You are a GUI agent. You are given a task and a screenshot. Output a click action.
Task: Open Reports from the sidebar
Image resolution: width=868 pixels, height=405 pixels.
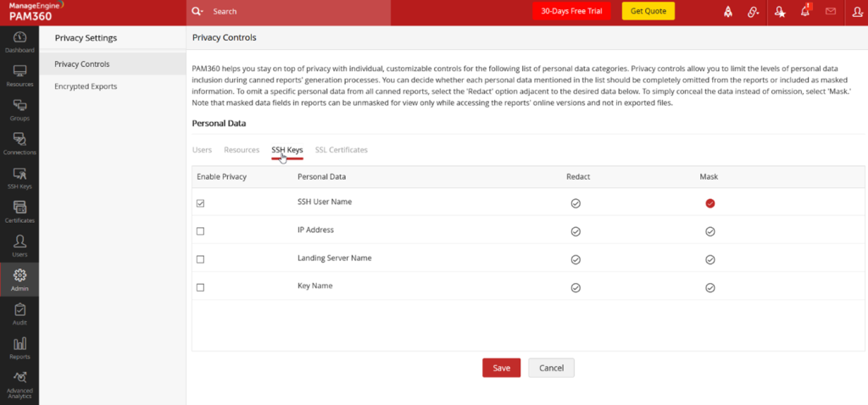pos(19,347)
